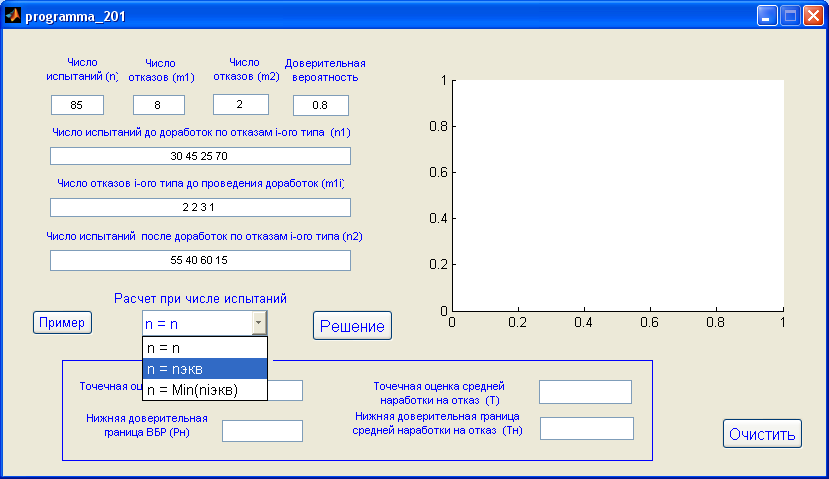Click the 'Решение' button
This screenshot has height=479, width=829.
coord(352,326)
